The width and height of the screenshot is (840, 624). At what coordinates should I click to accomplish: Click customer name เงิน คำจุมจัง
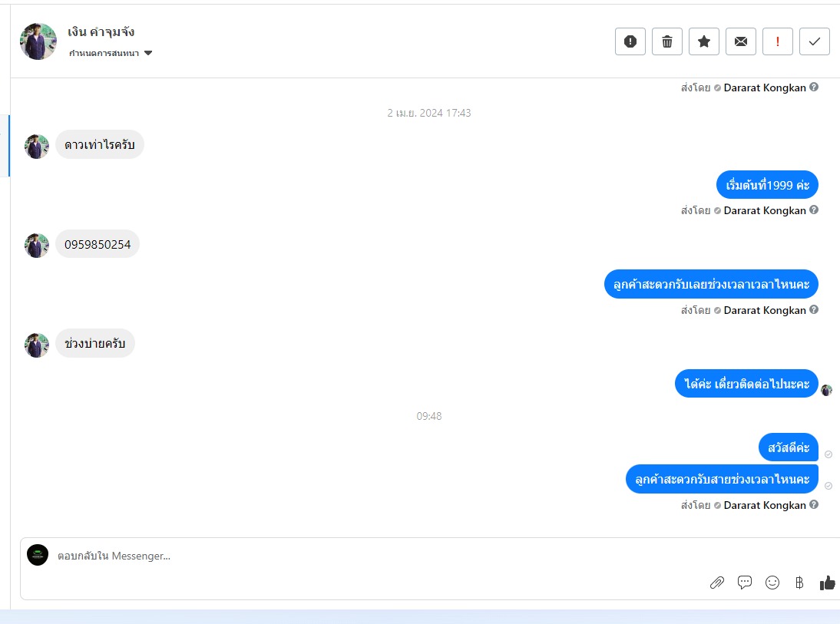[101, 32]
